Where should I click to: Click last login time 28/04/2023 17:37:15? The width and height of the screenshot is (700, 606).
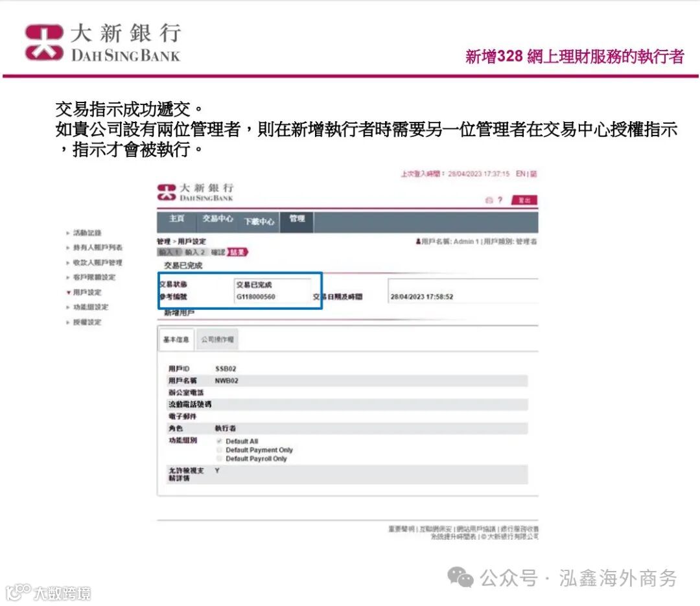tap(478, 174)
